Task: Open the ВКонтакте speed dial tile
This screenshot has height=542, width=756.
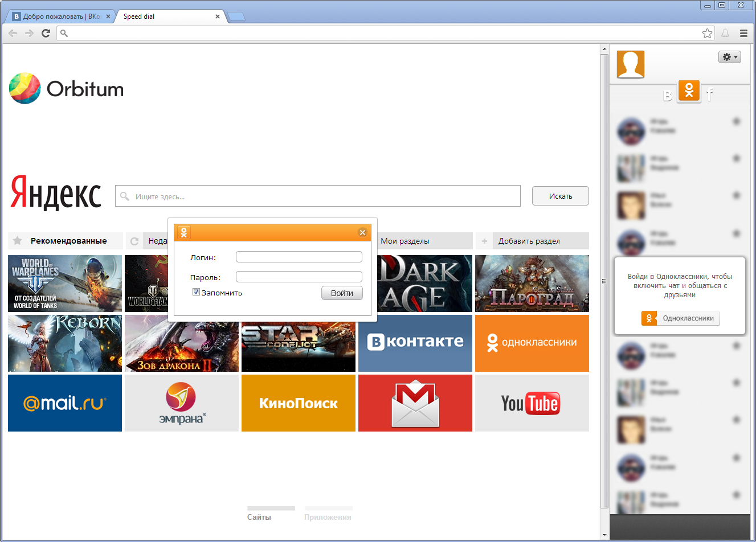Action: [x=415, y=343]
